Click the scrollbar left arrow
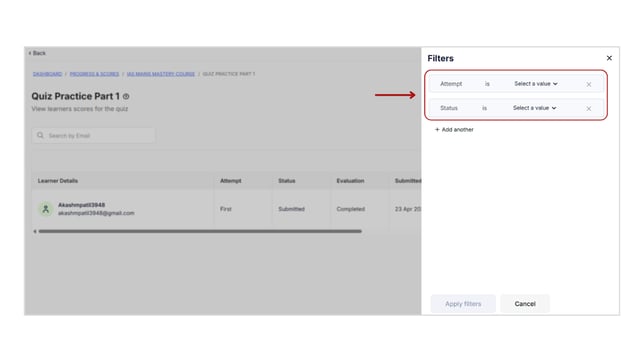Viewport: 644px width, 362px height. [x=35, y=231]
